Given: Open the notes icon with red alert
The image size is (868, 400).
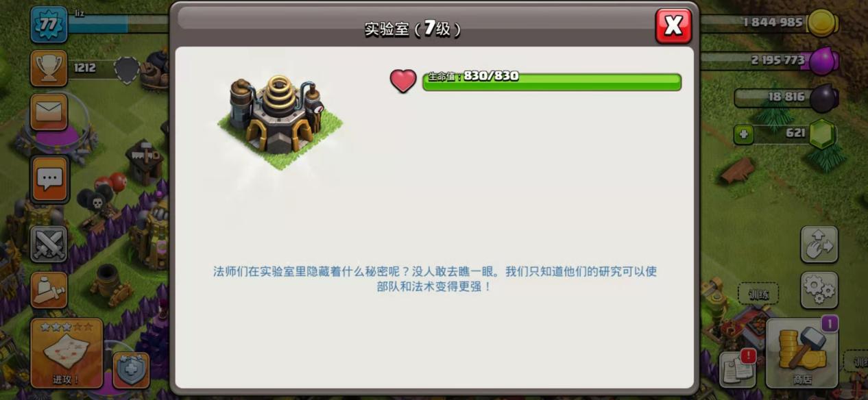Looking at the screenshot, I should (x=738, y=369).
